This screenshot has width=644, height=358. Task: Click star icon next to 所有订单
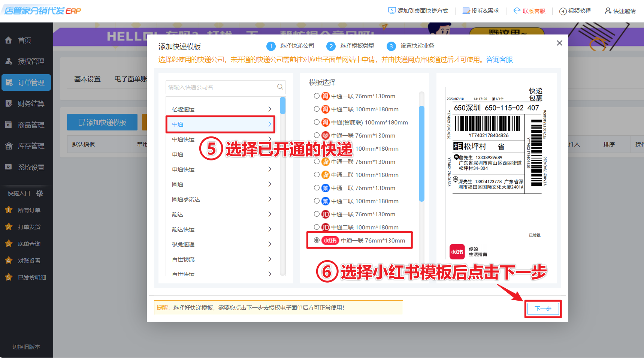tap(9, 210)
